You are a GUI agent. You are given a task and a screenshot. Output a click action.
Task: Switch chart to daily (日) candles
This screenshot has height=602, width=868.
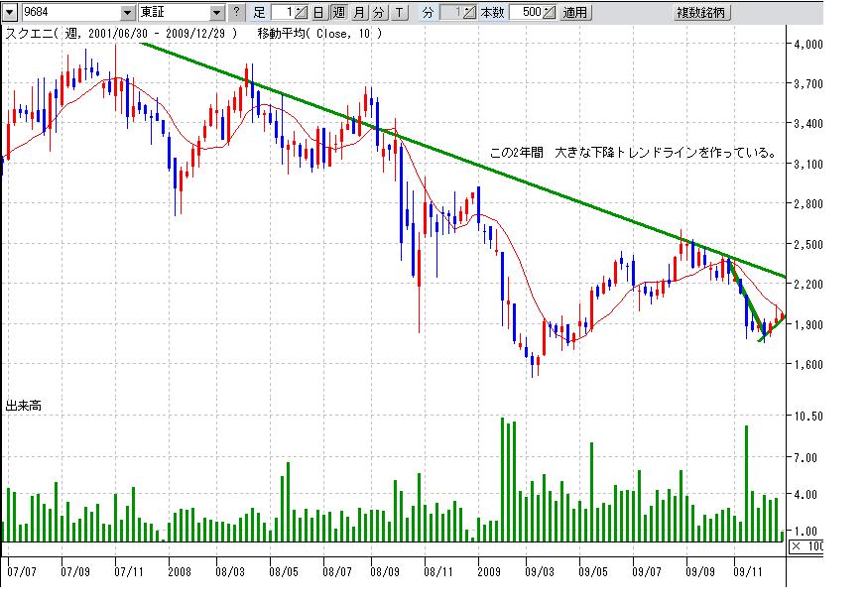coord(317,13)
